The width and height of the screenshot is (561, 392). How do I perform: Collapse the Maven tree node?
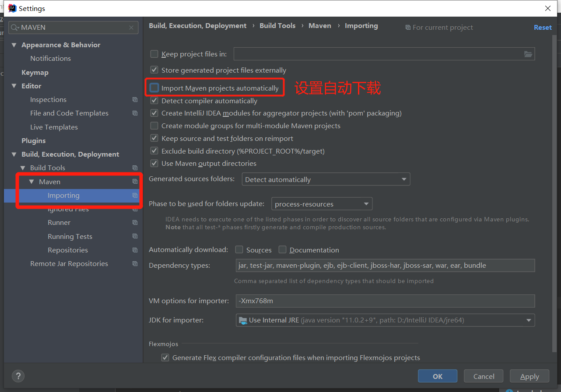click(32, 182)
